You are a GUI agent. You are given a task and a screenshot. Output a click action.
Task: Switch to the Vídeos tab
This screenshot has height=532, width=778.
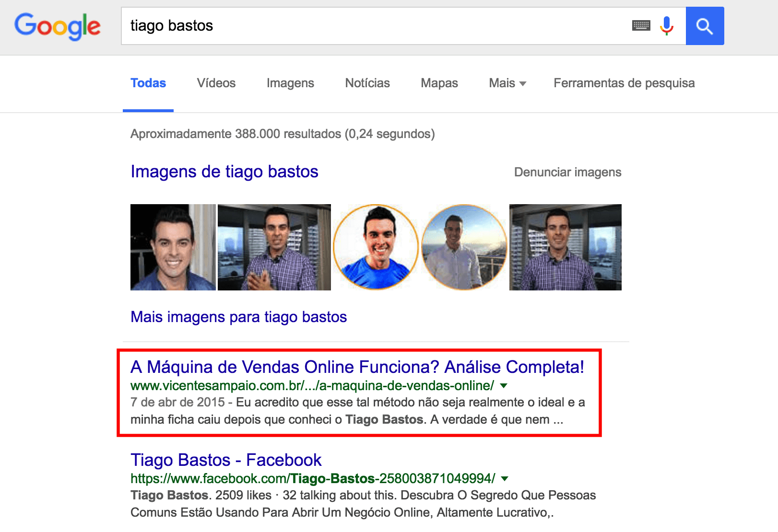click(x=216, y=83)
